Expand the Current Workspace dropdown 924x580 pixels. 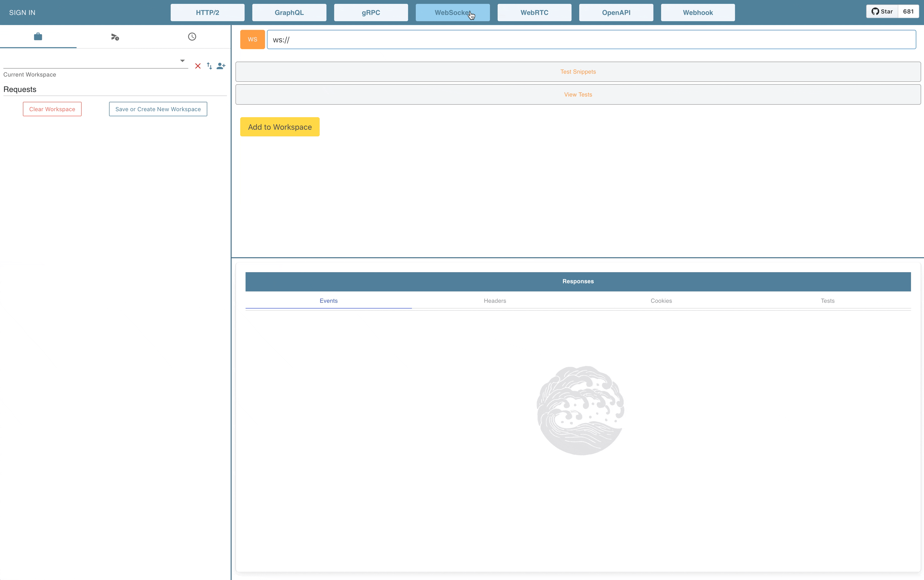[x=183, y=61]
